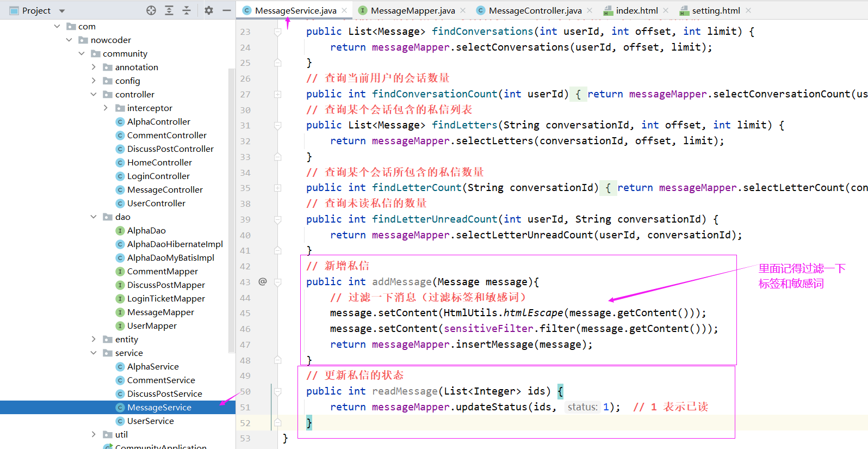Select AlphaDaoMyBatisImpl in tree
868x449 pixels.
point(171,257)
